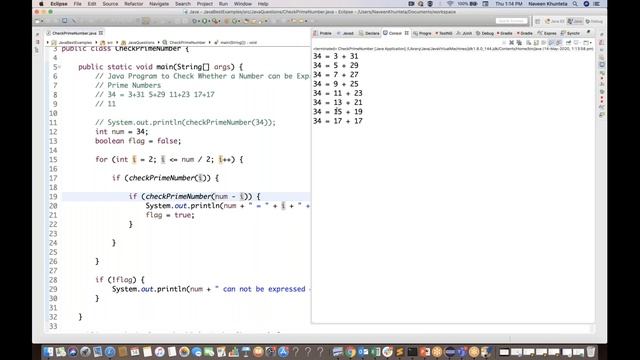The width and height of the screenshot is (640, 360).
Task: Open the Expressions view tab
Action: (x=547, y=33)
